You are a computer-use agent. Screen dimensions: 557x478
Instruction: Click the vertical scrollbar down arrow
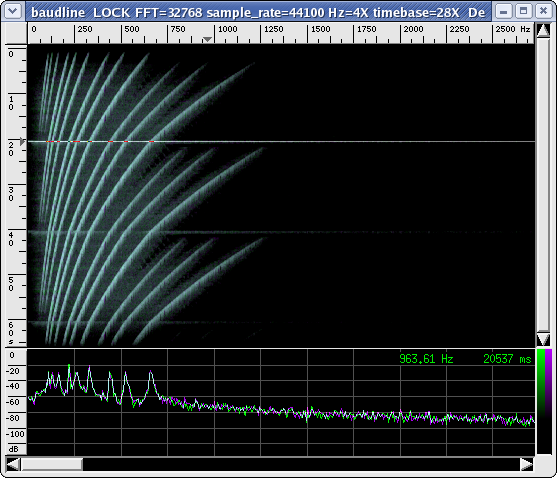tap(543, 339)
